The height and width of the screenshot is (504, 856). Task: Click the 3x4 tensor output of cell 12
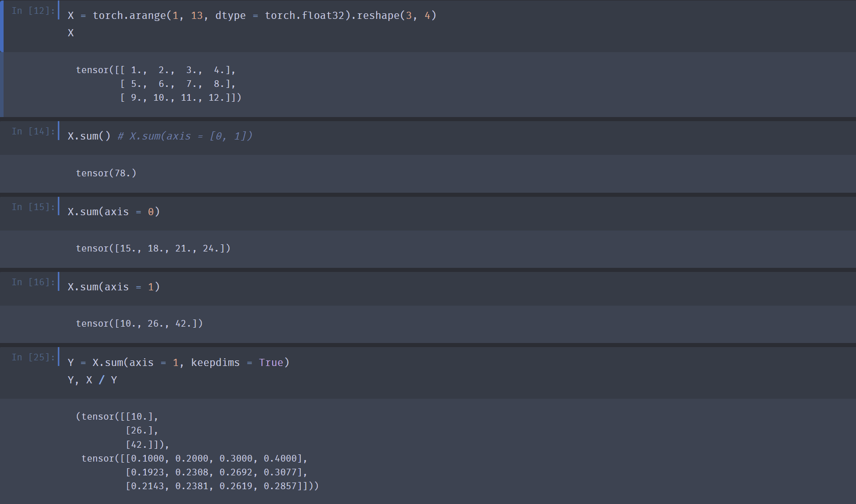[x=159, y=84]
